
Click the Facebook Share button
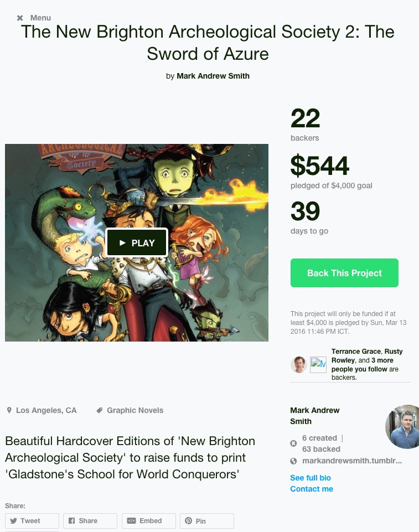(90, 521)
